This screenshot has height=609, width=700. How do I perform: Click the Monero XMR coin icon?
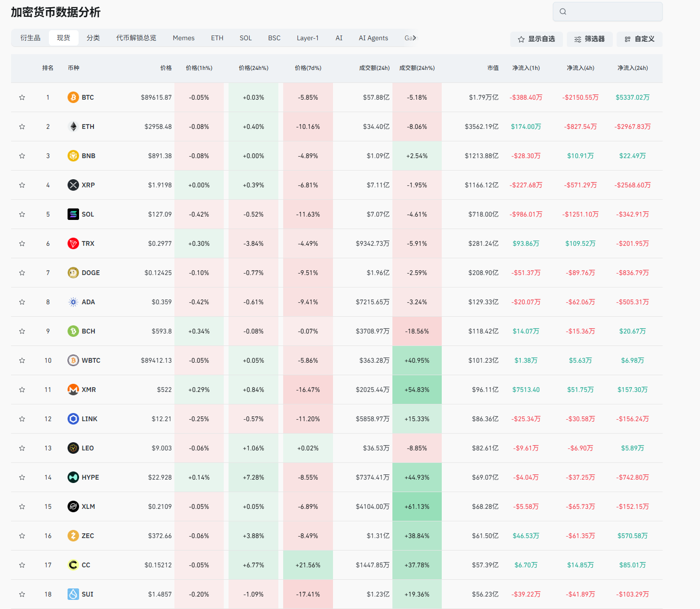(73, 390)
